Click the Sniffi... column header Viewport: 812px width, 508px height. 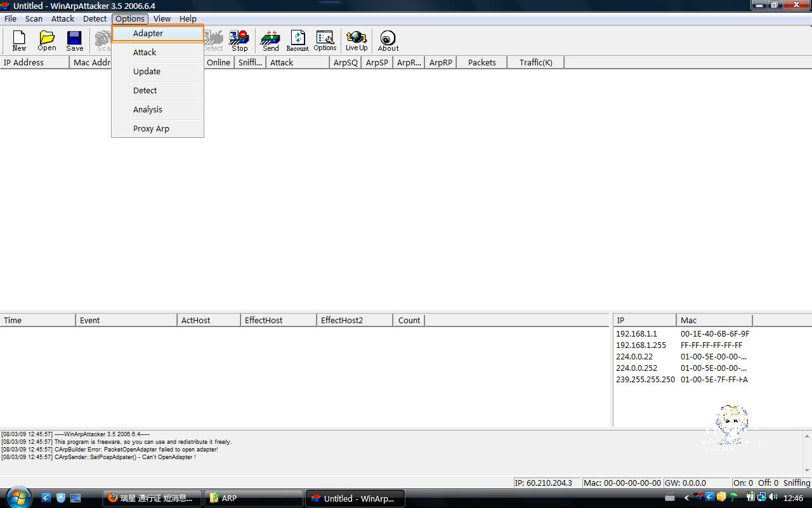point(251,62)
